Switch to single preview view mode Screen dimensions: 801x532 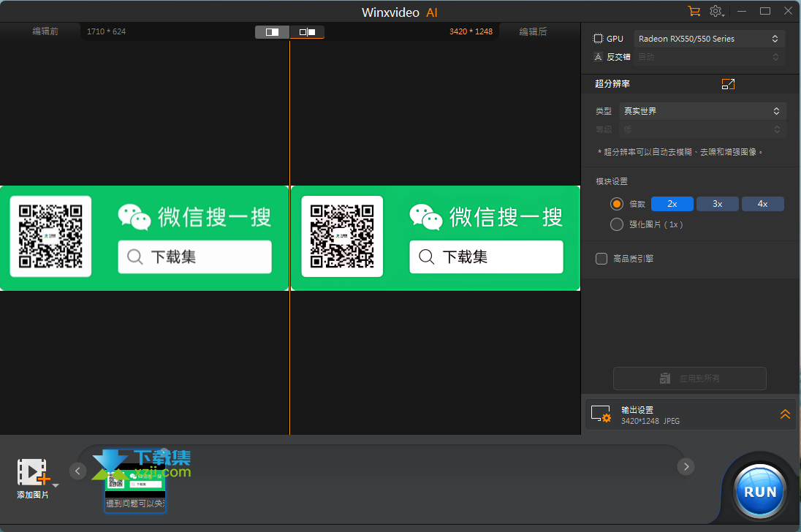273,32
